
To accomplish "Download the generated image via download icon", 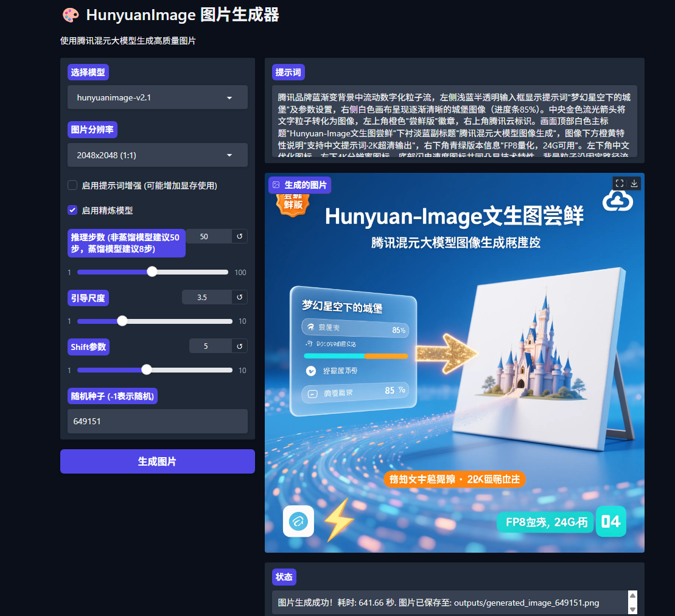I will coord(635,183).
